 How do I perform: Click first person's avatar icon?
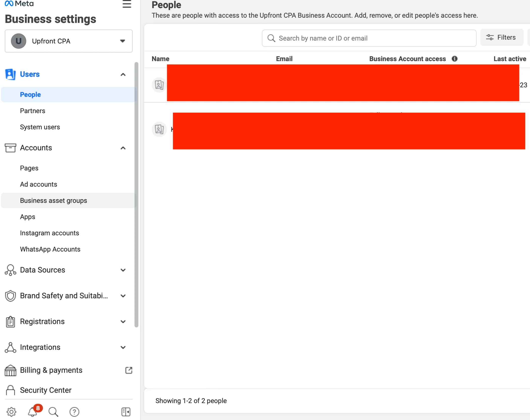point(159,85)
